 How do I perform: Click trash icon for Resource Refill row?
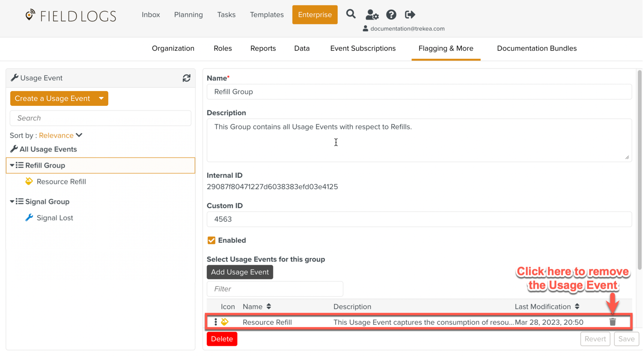[612, 322]
